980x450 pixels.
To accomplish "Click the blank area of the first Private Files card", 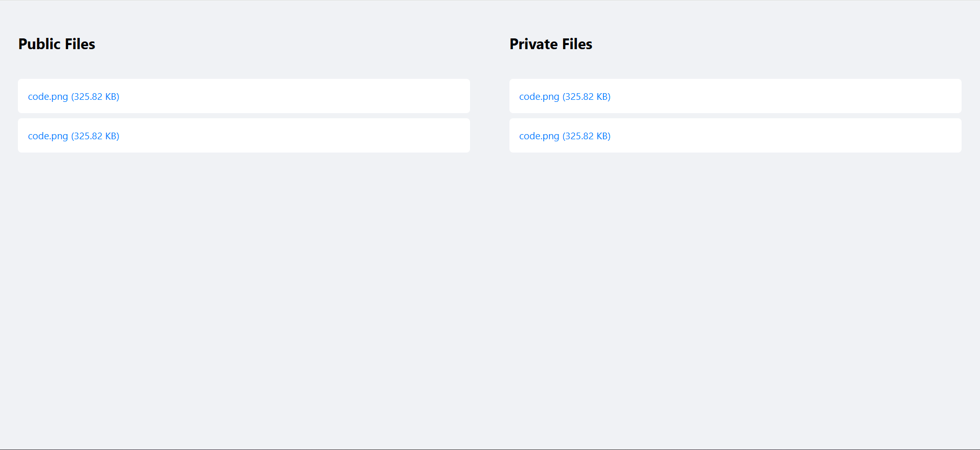I will [x=793, y=96].
